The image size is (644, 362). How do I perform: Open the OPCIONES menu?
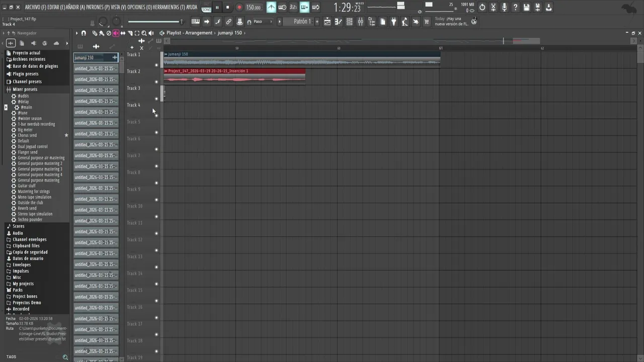pyautogui.click(x=140, y=7)
